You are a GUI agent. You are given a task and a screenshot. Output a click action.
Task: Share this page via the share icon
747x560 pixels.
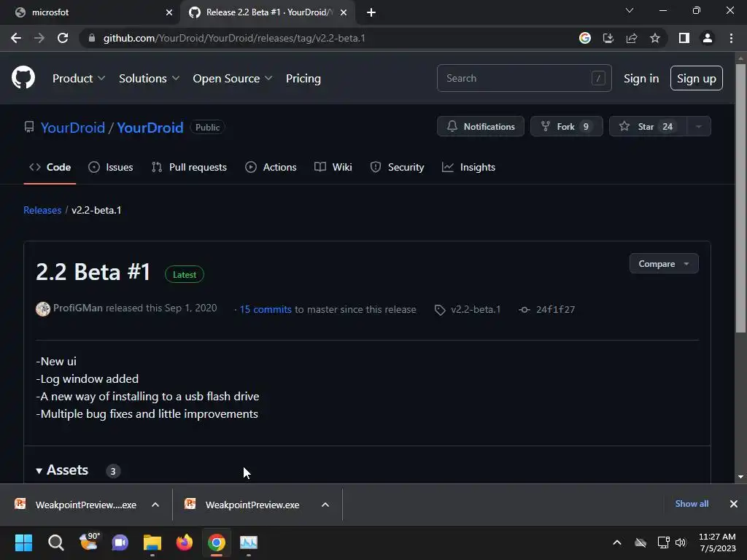tap(632, 38)
